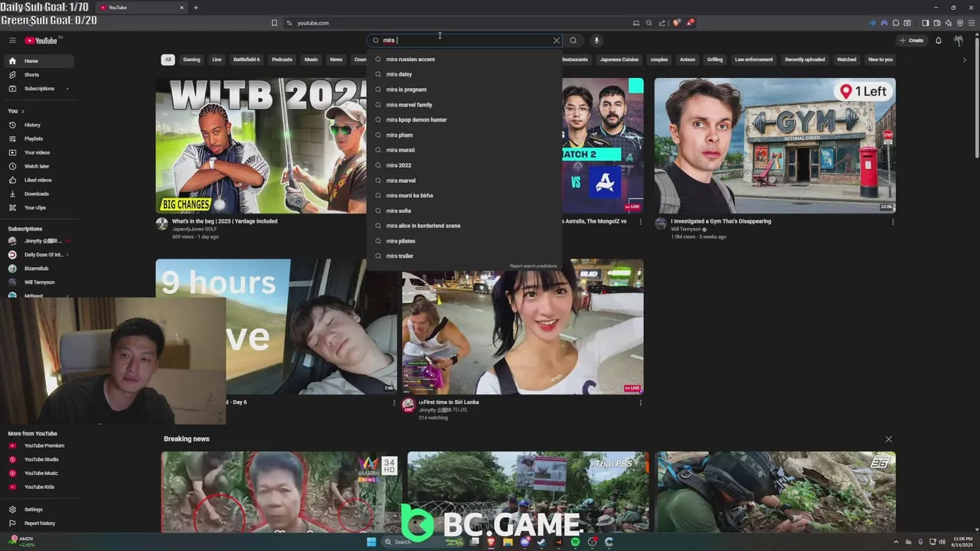Choose suggestion 'mira trailer'

(x=464, y=256)
